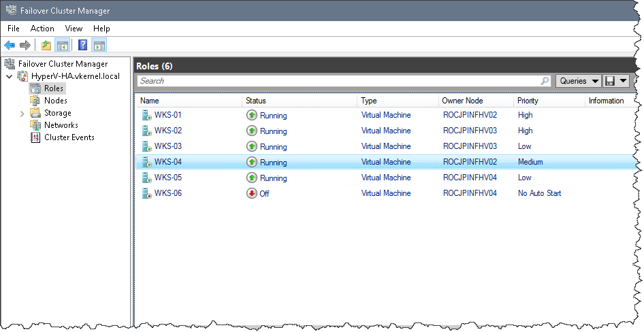Open the View menu
Screen dimensions: 644x332
[74, 29]
